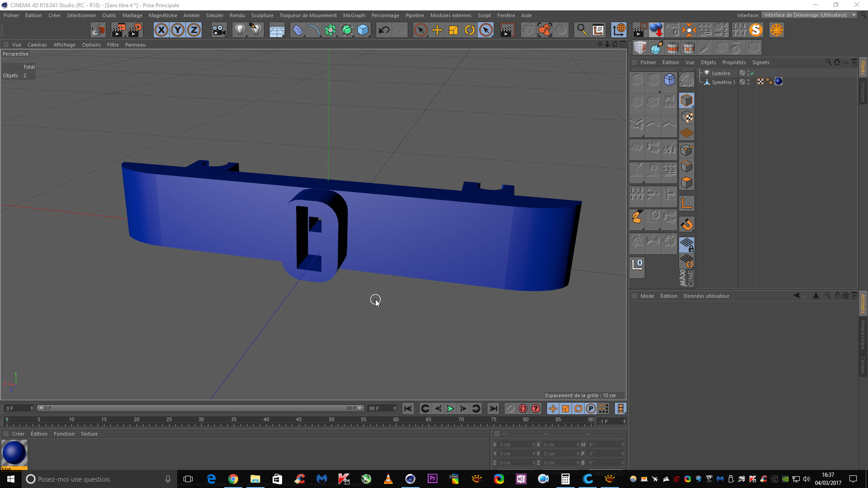This screenshot has width=868, height=488.
Task: Play the animation forward
Action: click(x=450, y=408)
